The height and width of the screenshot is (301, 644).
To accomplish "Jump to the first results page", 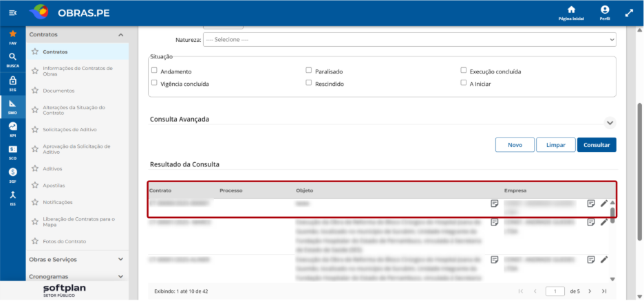I will (x=521, y=291).
